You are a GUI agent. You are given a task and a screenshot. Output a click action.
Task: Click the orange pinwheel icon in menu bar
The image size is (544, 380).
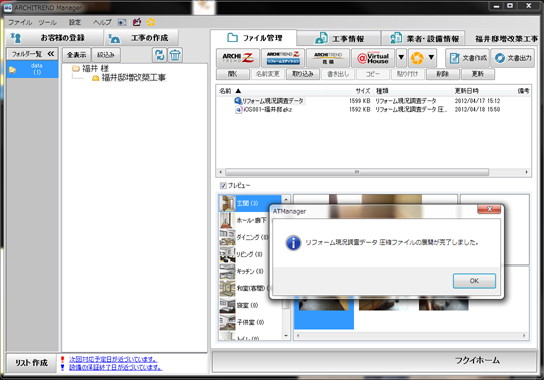click(151, 22)
